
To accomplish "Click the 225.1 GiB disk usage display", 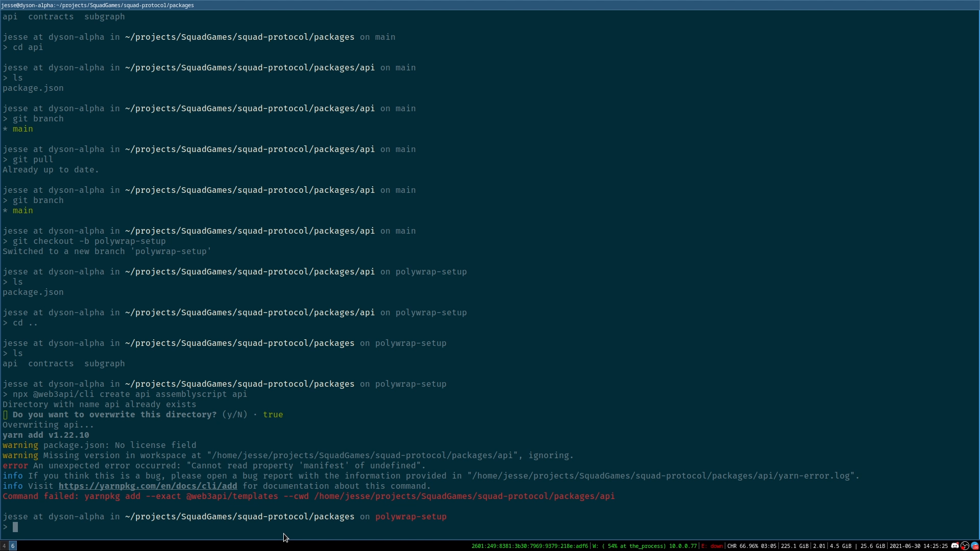I will (x=794, y=546).
